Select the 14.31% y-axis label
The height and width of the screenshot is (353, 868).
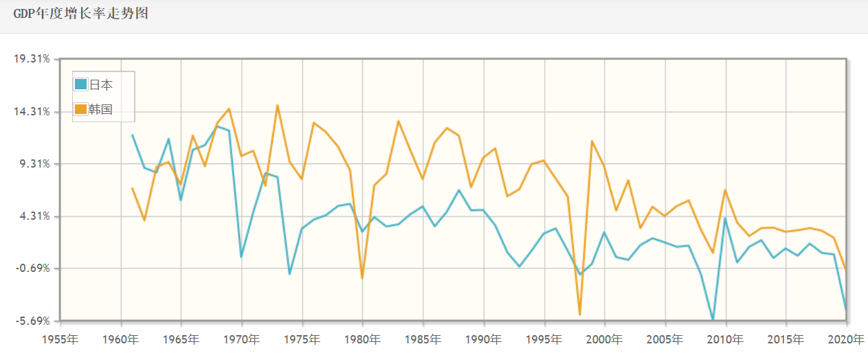pyautogui.click(x=32, y=111)
